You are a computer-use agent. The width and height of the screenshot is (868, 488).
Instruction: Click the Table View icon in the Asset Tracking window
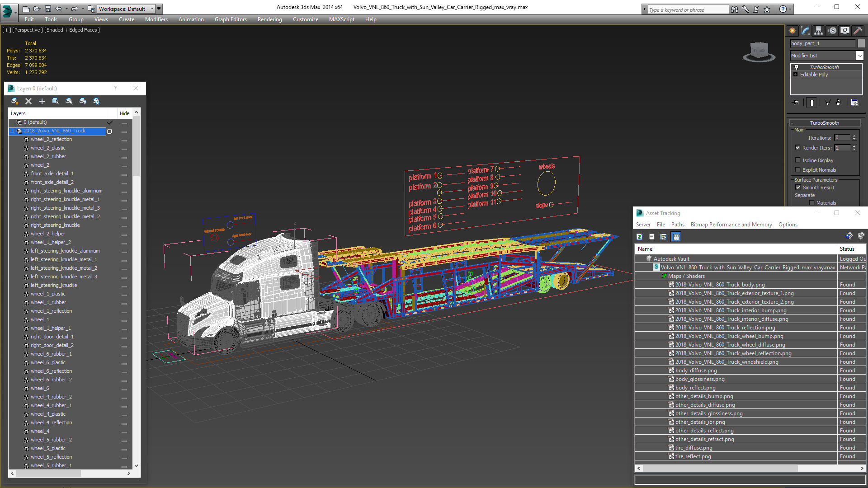tap(676, 237)
